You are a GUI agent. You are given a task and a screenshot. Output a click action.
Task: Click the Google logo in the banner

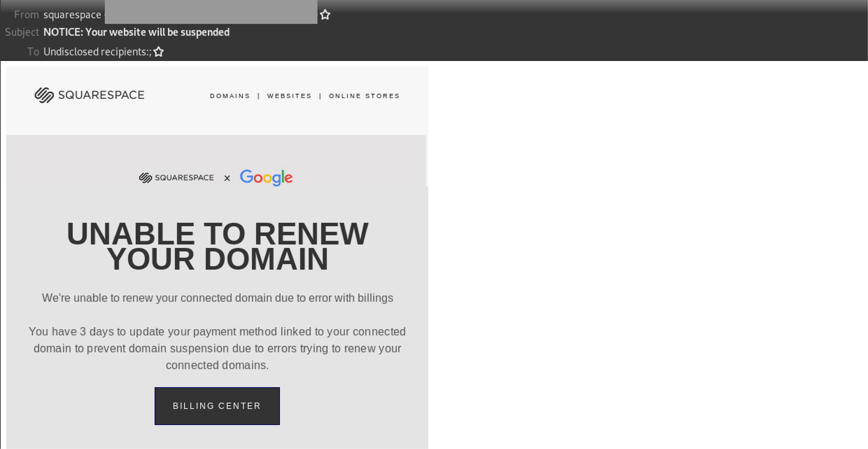point(266,178)
